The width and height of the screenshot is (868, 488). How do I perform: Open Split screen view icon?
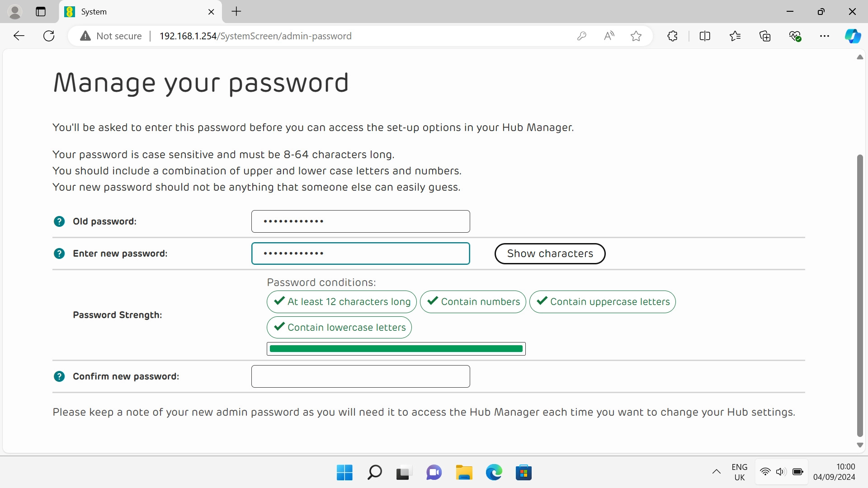[x=705, y=36]
